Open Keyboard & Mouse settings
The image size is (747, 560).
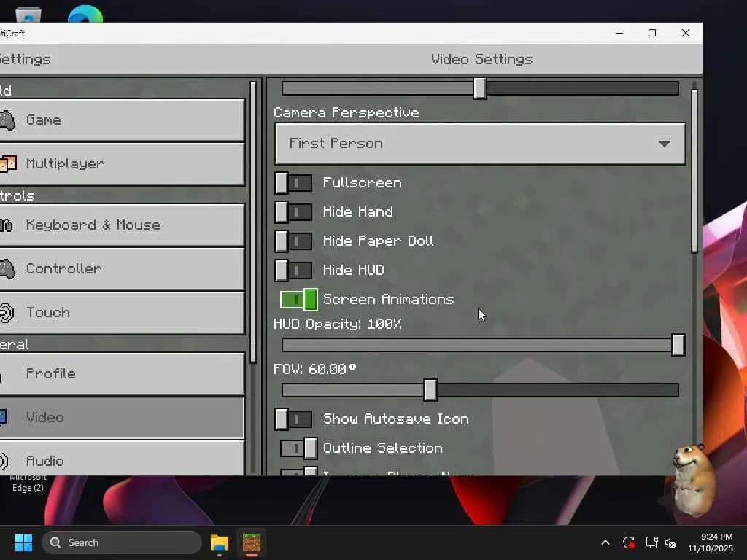click(122, 225)
